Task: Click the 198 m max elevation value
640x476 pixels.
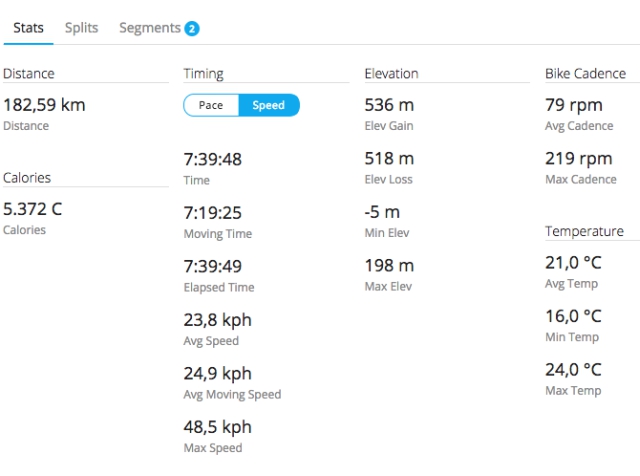Action: [x=389, y=265]
